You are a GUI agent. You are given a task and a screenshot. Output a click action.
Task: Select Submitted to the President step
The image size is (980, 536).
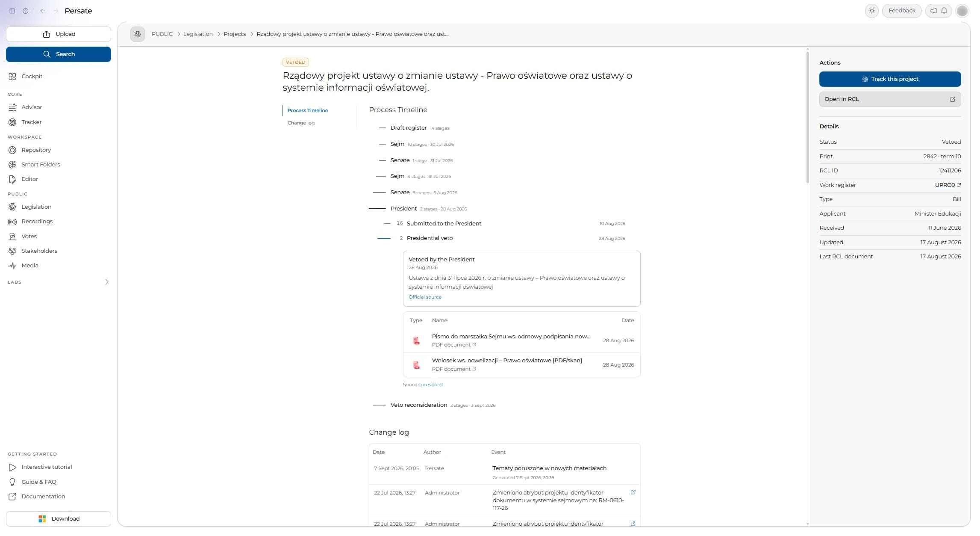pos(444,224)
